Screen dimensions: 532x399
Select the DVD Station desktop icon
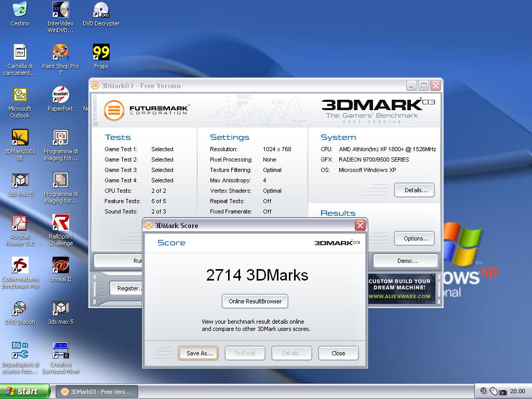point(20,312)
